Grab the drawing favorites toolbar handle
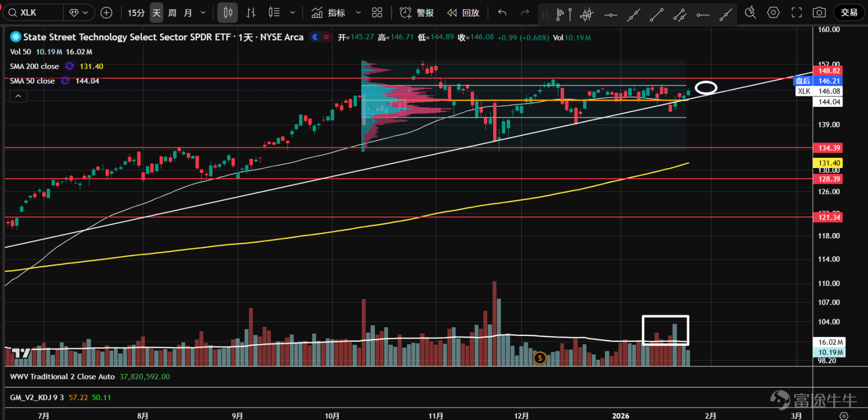This screenshot has height=420, width=868. (x=545, y=15)
